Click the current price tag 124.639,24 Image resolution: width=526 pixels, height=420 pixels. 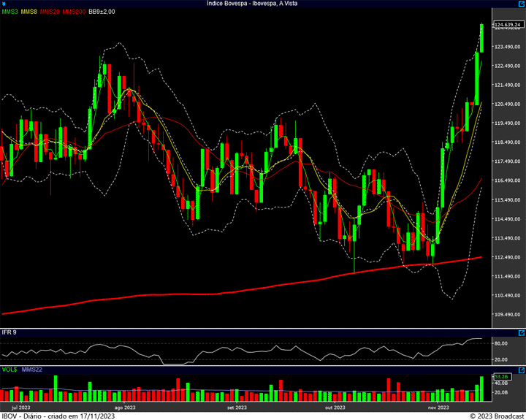click(507, 25)
